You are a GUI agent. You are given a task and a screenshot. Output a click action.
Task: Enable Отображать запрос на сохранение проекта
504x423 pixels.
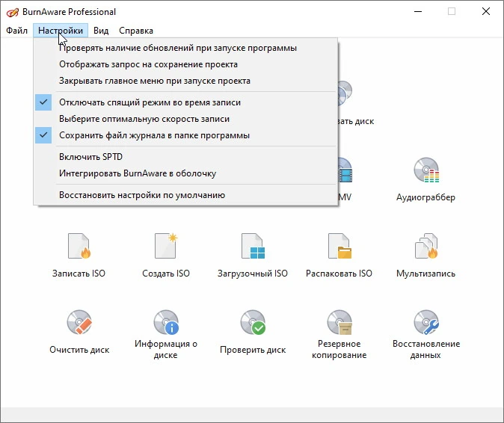(x=185, y=64)
